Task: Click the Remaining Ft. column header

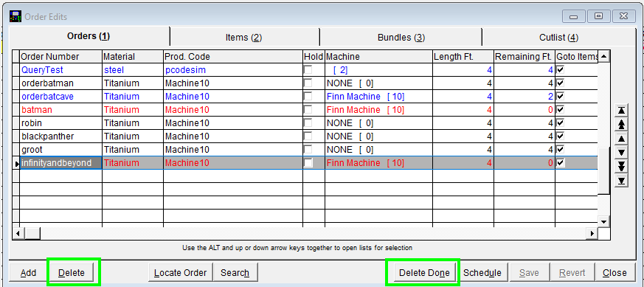Action: coord(524,57)
